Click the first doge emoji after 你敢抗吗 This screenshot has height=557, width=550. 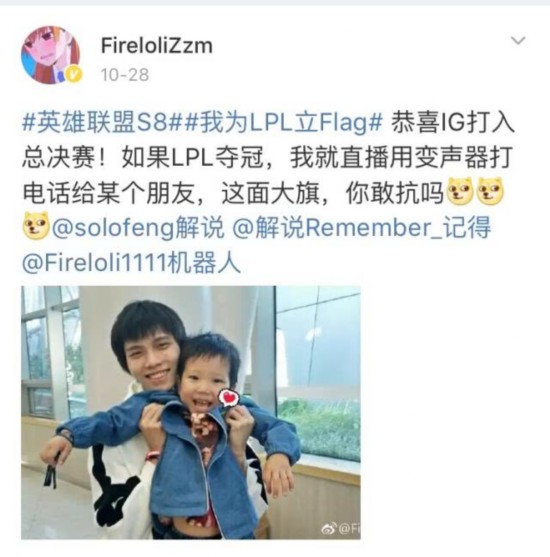(460, 192)
